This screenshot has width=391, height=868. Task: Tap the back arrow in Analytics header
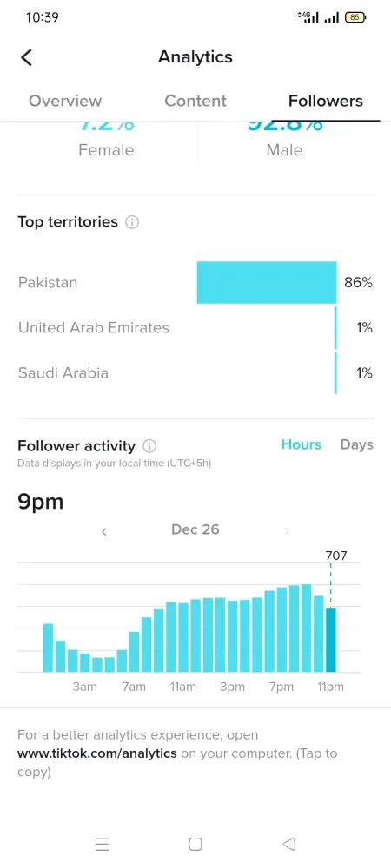tap(26, 57)
